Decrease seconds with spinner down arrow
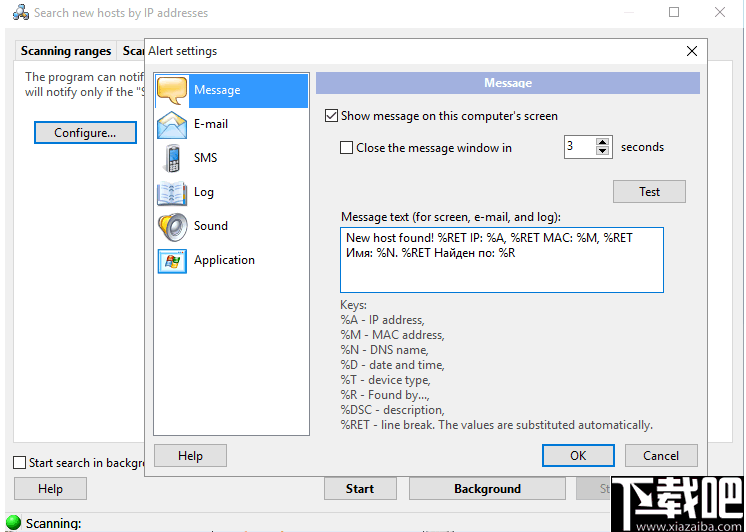The width and height of the screenshot is (746, 532). 602,151
